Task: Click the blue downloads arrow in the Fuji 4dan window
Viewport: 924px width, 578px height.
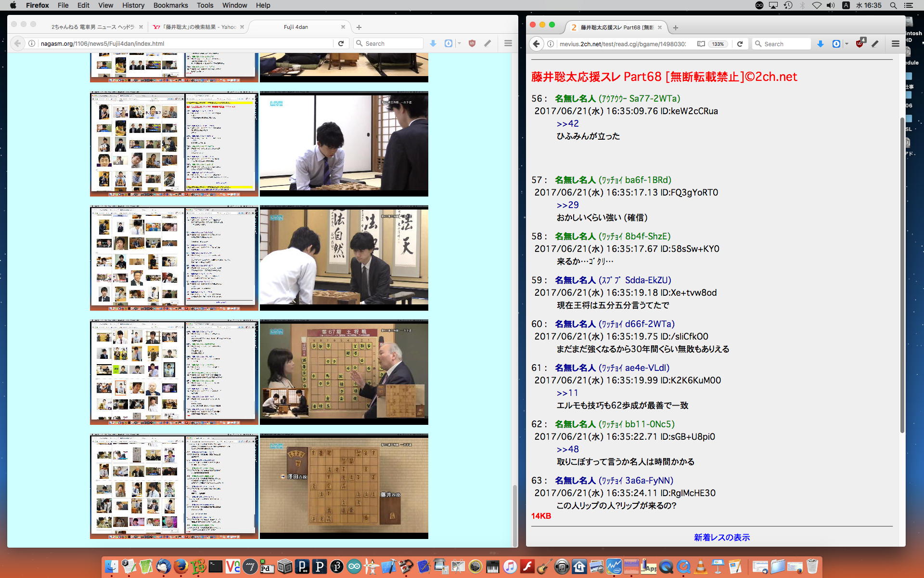Action: [x=433, y=43]
